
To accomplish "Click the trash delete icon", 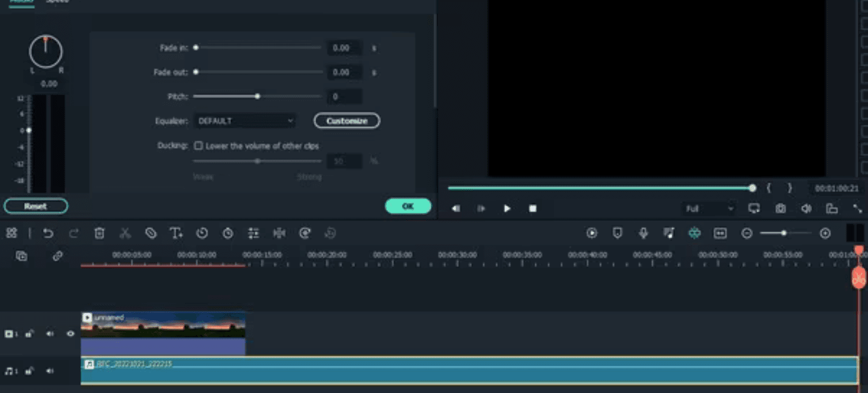I will pyautogui.click(x=99, y=233).
